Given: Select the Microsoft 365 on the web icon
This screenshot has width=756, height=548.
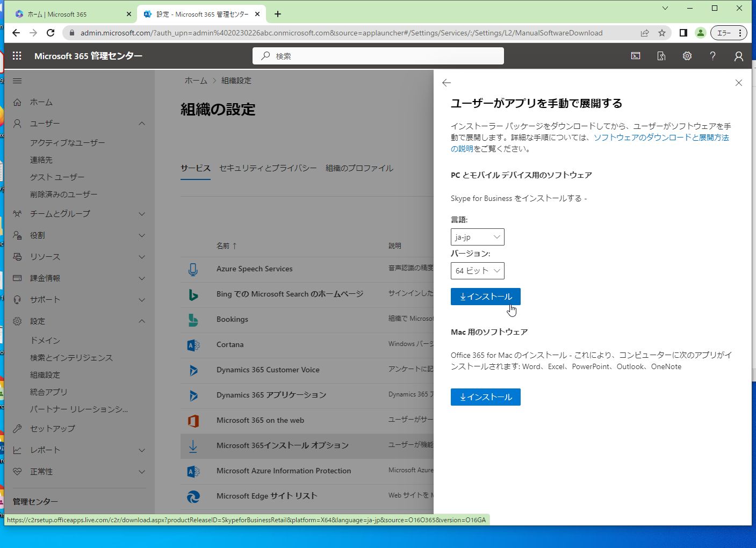Looking at the screenshot, I should tap(193, 421).
